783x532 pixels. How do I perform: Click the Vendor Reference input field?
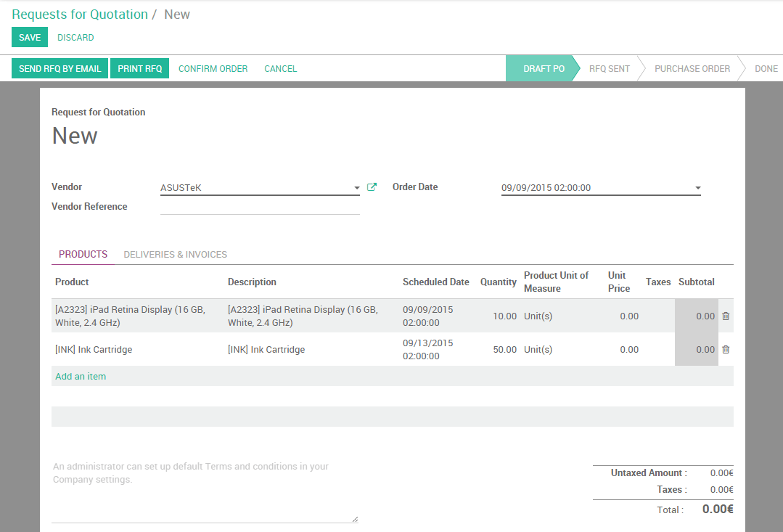pos(260,210)
